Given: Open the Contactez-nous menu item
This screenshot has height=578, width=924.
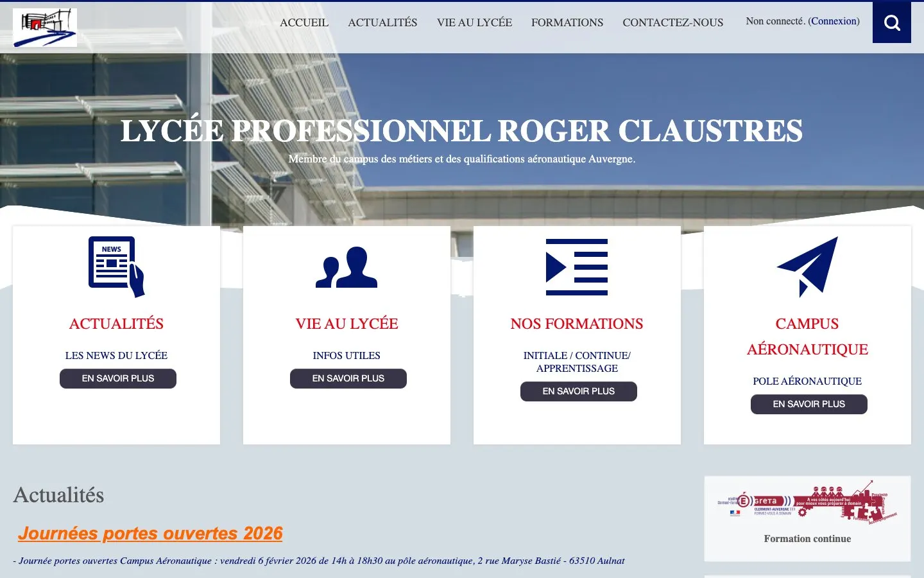Looking at the screenshot, I should [672, 22].
